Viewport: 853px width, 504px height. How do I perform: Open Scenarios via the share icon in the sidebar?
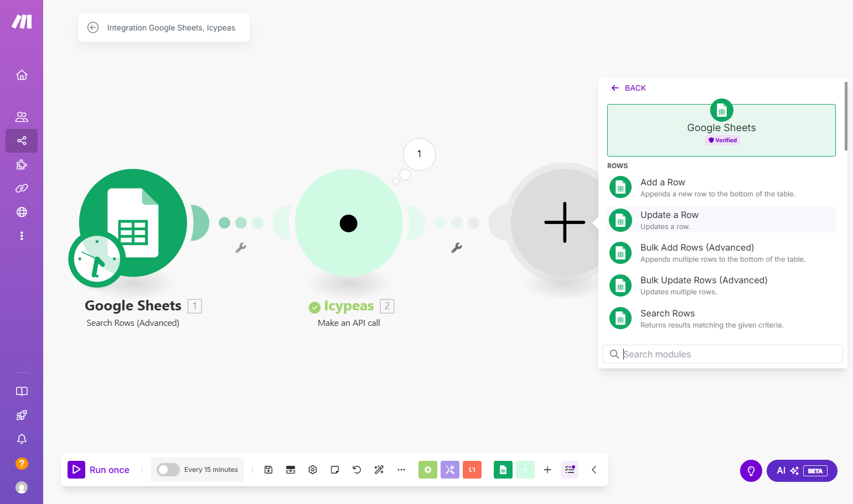(x=22, y=141)
